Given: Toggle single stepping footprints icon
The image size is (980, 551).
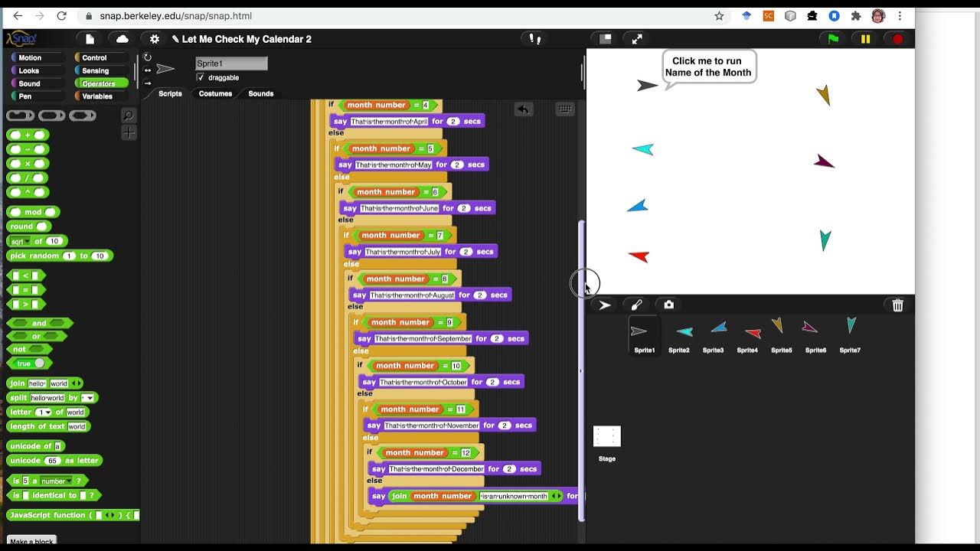Looking at the screenshot, I should pyautogui.click(x=536, y=39).
